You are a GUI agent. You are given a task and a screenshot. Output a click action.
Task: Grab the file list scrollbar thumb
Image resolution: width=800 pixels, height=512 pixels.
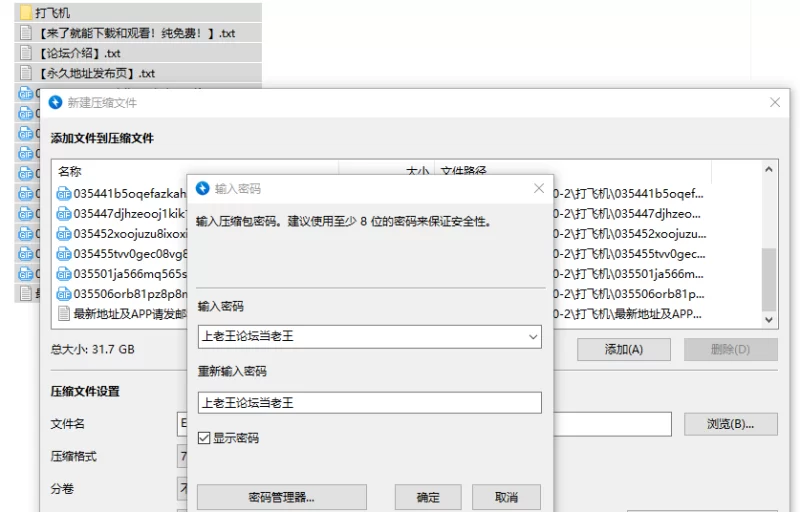coord(769,279)
